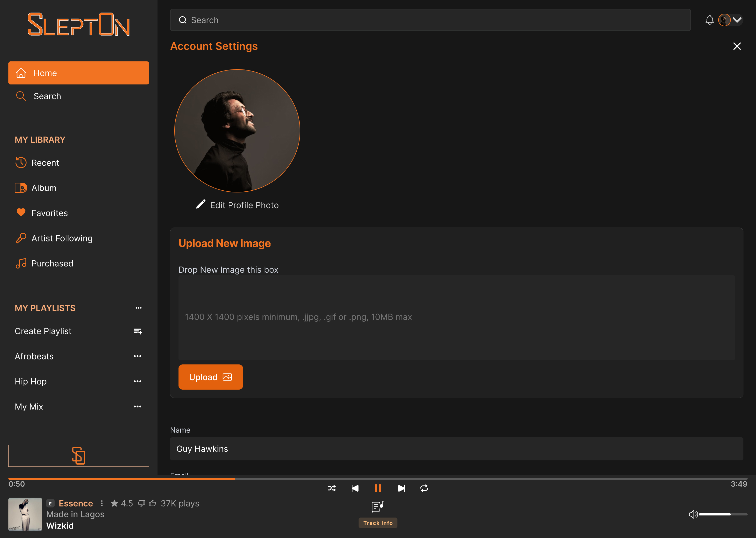756x538 pixels.
Task: Click the Create Playlist add icon
Action: [138, 331]
